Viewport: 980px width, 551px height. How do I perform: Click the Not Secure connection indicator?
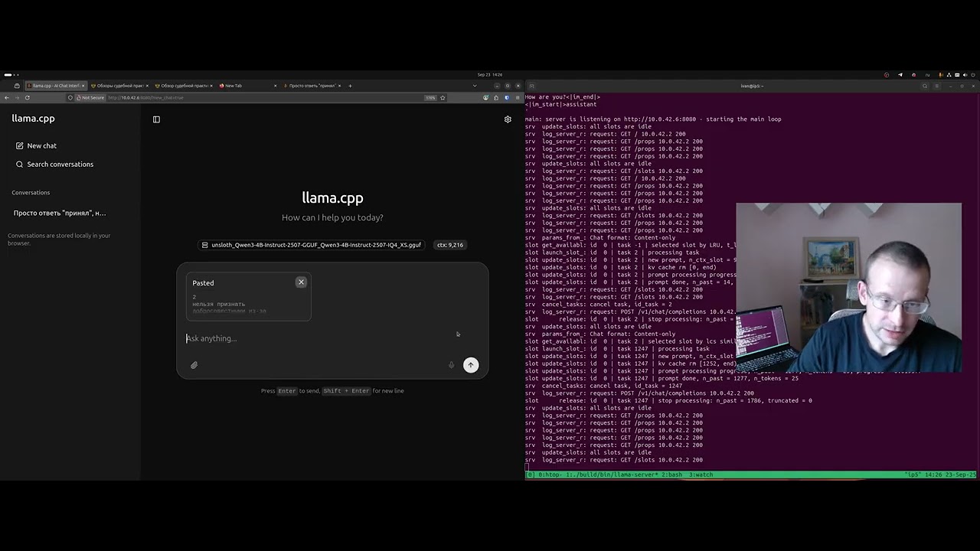(92, 98)
